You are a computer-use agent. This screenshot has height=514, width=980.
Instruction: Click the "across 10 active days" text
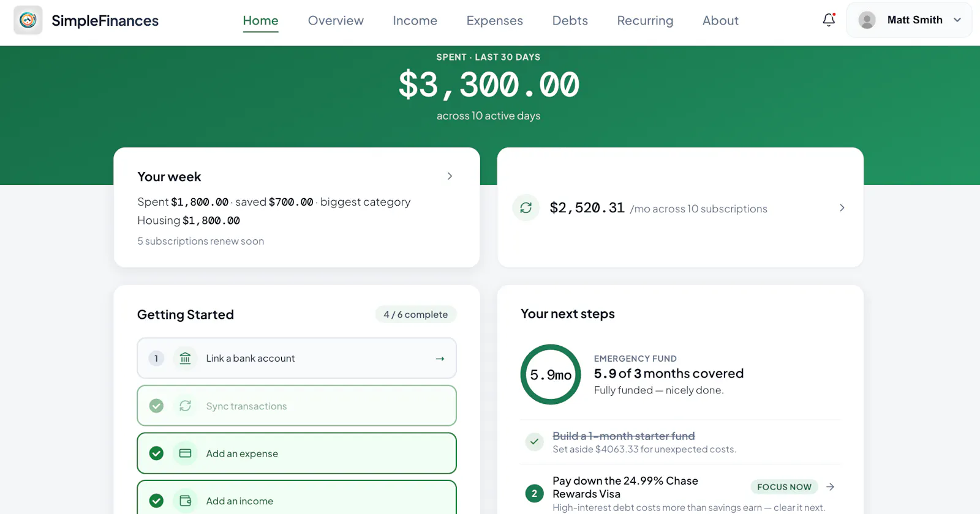489,116
